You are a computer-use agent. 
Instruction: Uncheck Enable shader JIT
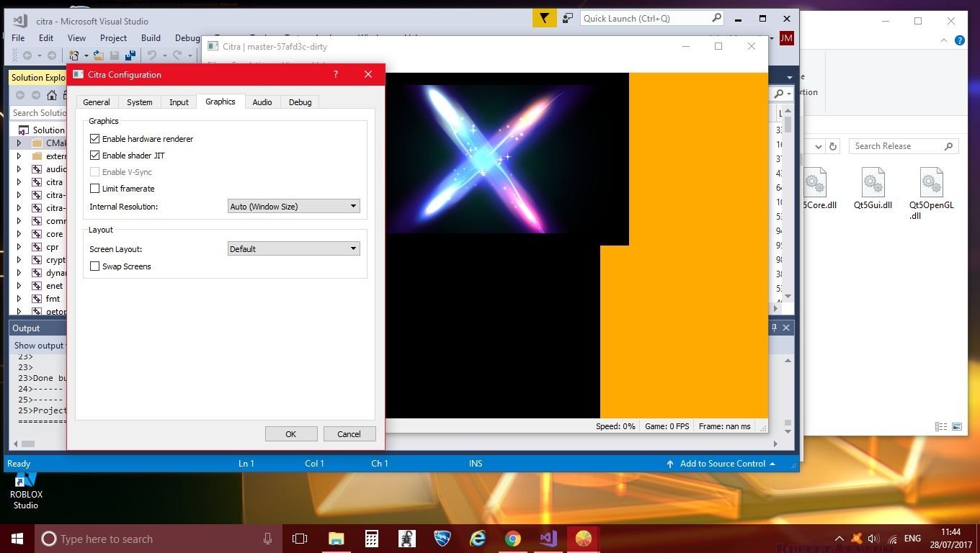coord(94,155)
